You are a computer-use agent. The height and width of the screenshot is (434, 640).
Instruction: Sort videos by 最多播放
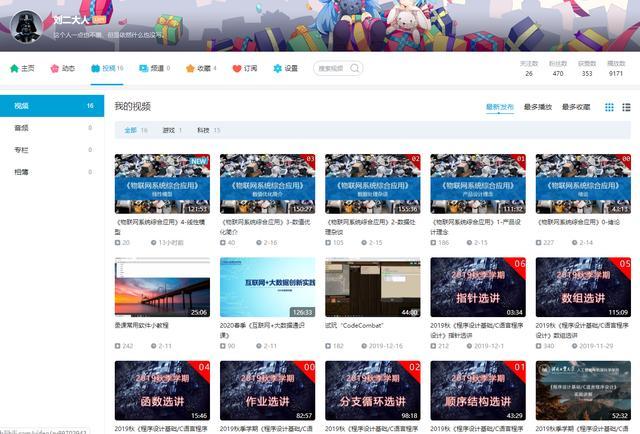click(538, 106)
